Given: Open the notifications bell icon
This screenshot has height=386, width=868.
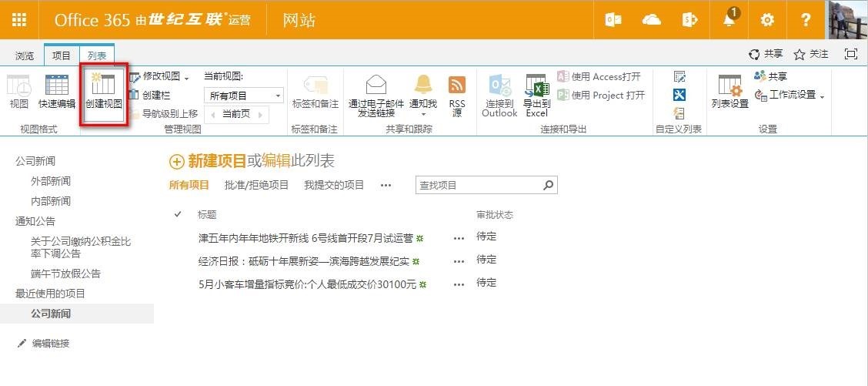Looking at the screenshot, I should (729, 20).
